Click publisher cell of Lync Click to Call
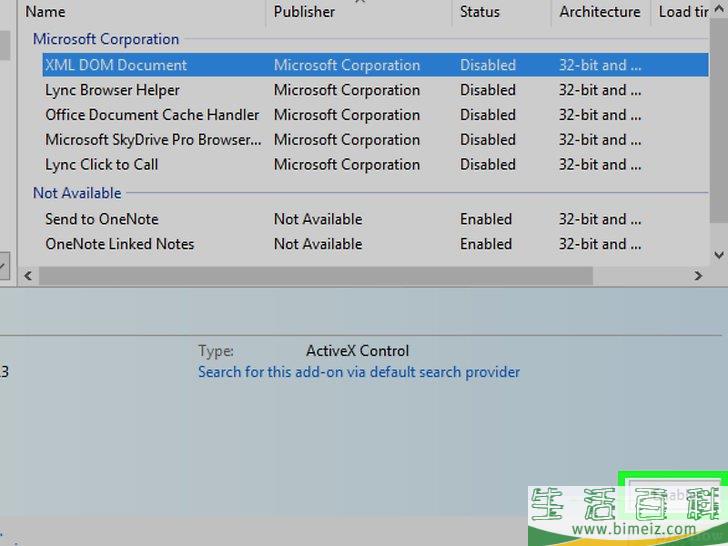The height and width of the screenshot is (546, 728). pos(347,165)
